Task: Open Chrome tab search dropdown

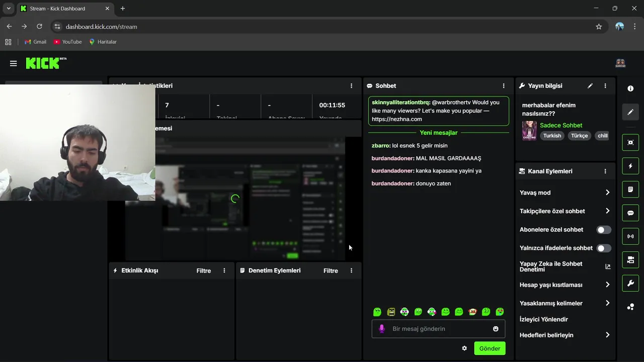Action: click(x=9, y=9)
